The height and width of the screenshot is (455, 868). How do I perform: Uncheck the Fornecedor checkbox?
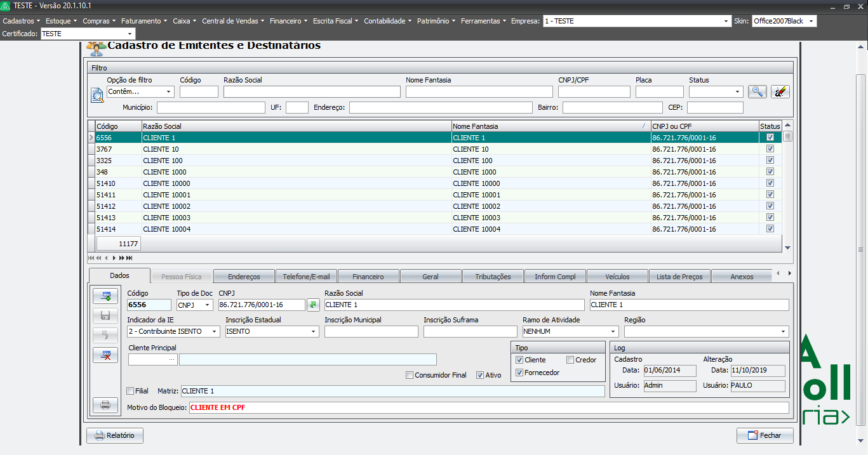click(519, 373)
